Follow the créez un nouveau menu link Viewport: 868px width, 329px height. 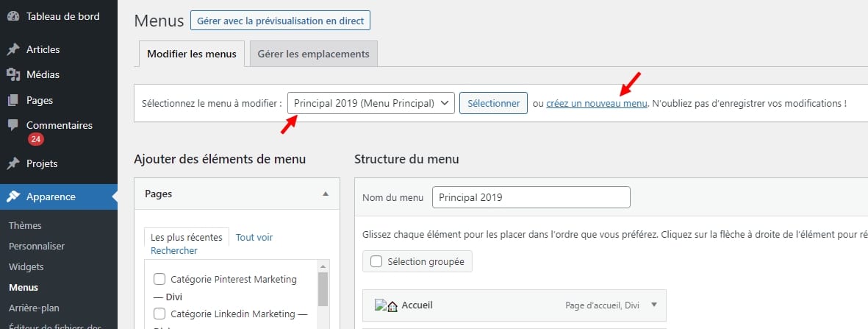tap(597, 103)
